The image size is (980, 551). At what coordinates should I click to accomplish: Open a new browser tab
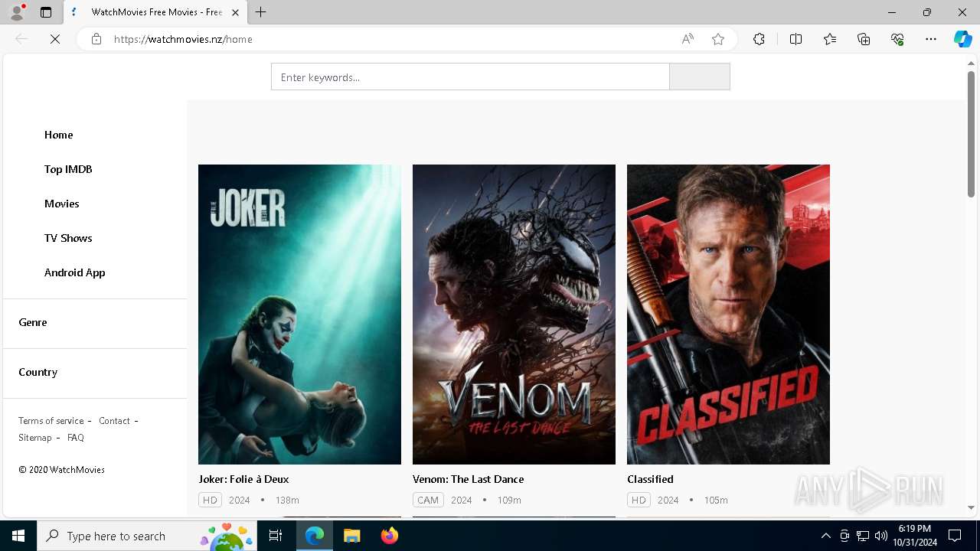(261, 12)
